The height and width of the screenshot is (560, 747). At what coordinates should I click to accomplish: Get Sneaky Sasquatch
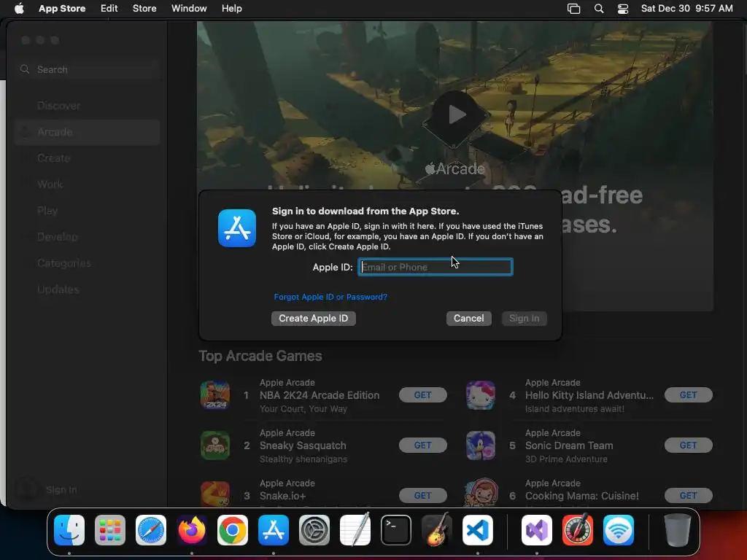click(x=422, y=446)
